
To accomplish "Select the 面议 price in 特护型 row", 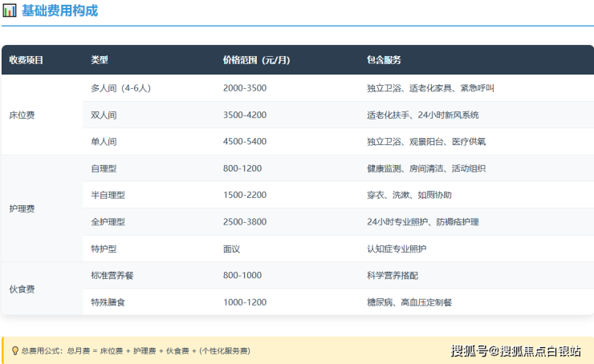I will [231, 249].
